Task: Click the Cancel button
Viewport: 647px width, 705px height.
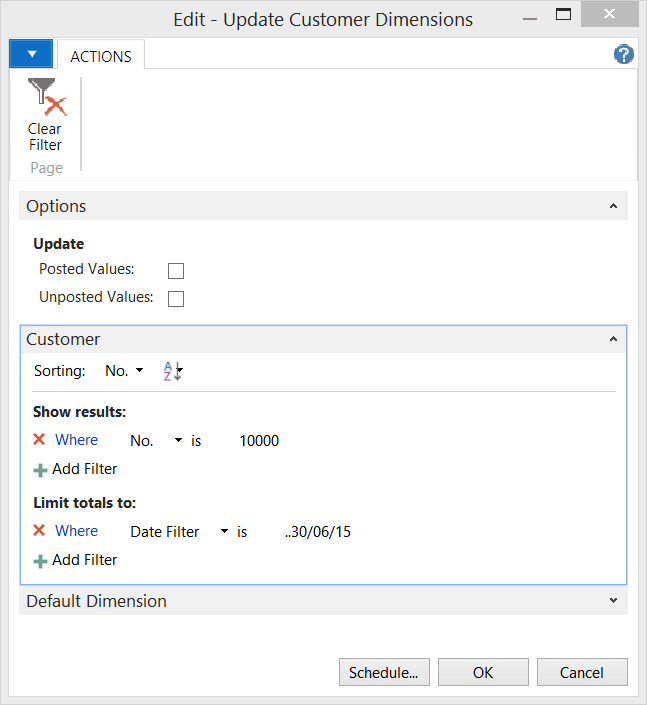Action: [x=582, y=672]
